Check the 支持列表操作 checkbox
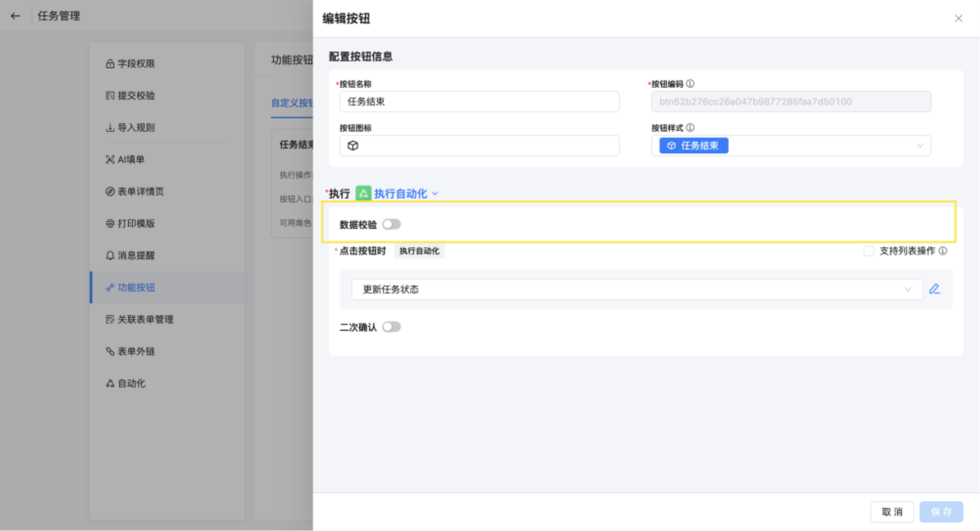 (869, 251)
